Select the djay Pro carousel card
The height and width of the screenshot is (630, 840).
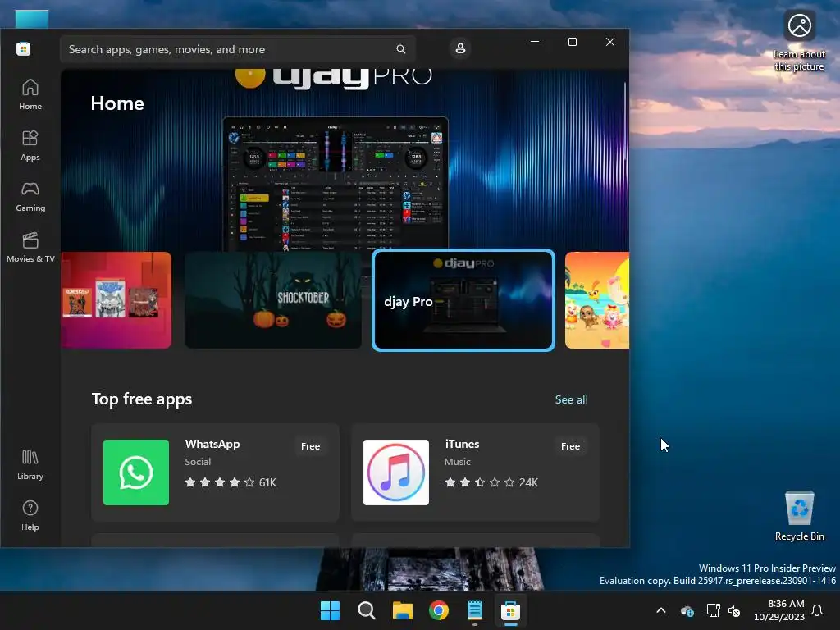pyautogui.click(x=463, y=300)
